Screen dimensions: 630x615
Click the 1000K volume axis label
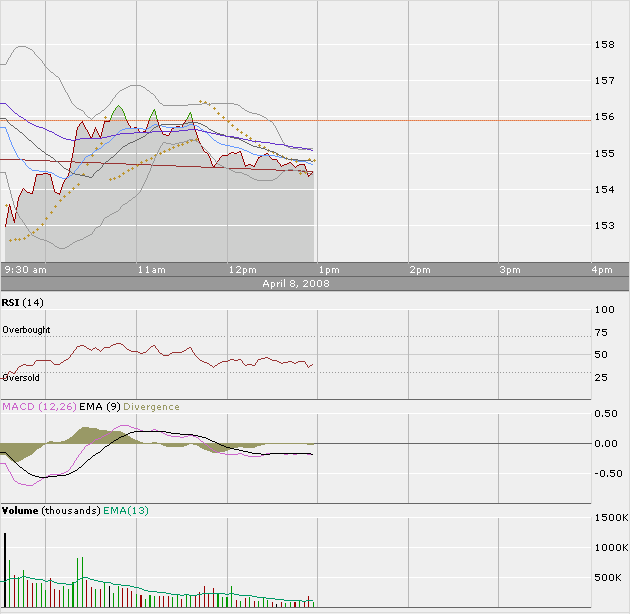612,548
